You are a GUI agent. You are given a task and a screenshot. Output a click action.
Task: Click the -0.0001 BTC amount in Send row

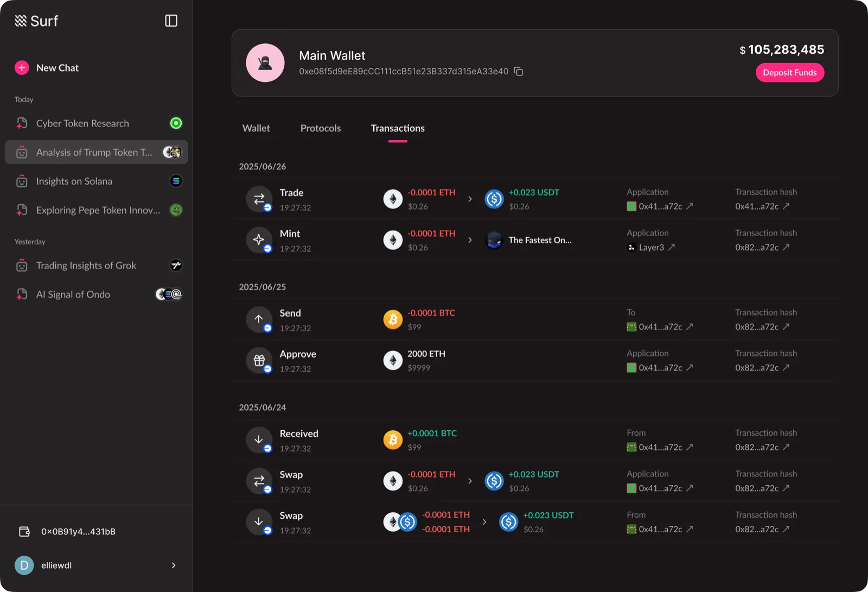(431, 313)
